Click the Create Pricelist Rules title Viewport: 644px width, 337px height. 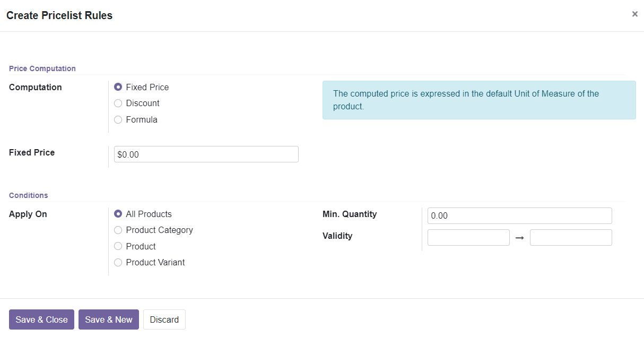click(59, 15)
